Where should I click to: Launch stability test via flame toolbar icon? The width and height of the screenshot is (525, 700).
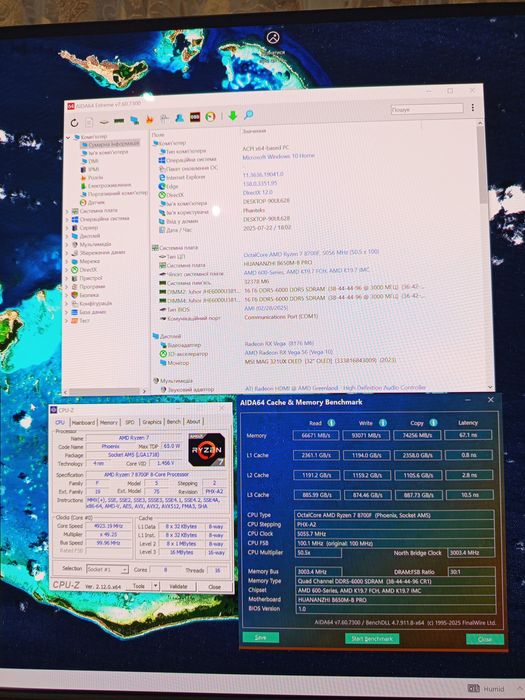click(x=149, y=119)
